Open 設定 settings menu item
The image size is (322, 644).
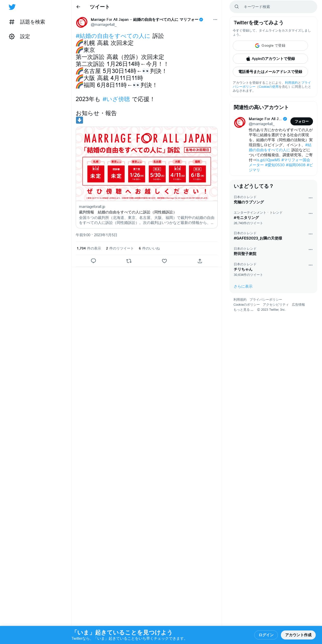pyautogui.click(x=19, y=37)
